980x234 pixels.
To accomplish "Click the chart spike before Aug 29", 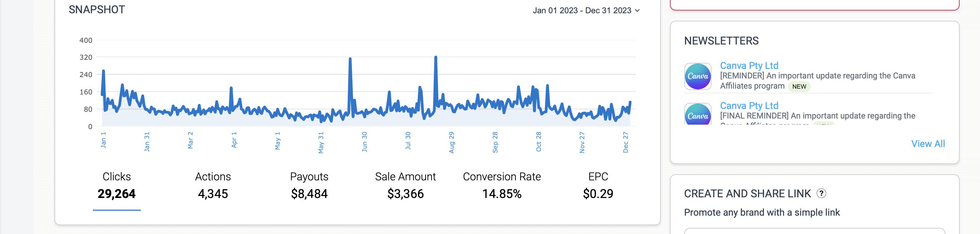I will pos(436,57).
